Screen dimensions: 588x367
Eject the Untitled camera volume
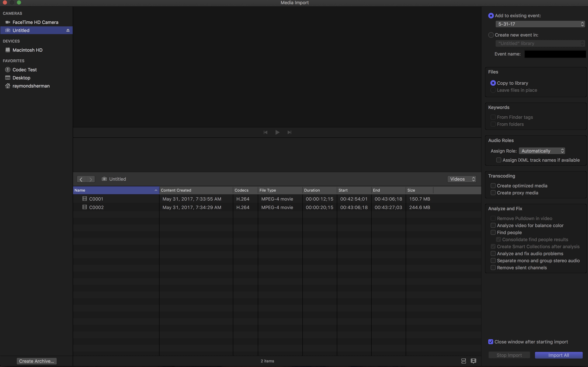68,30
